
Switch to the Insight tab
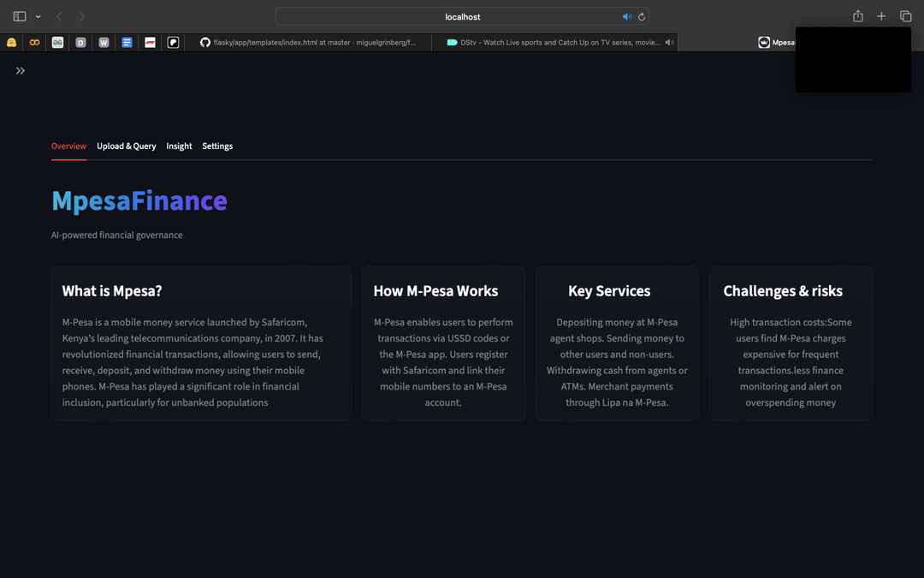point(179,146)
